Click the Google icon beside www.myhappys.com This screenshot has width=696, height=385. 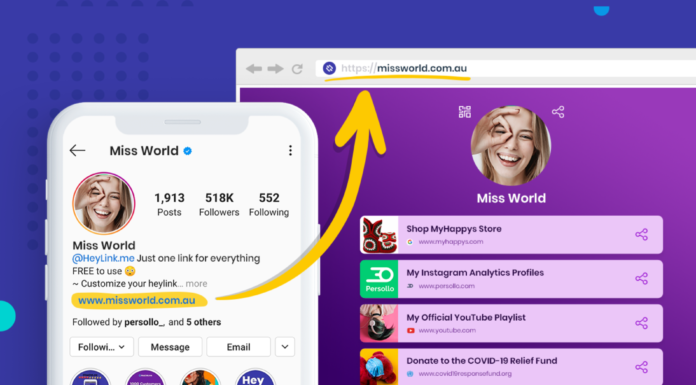click(410, 242)
